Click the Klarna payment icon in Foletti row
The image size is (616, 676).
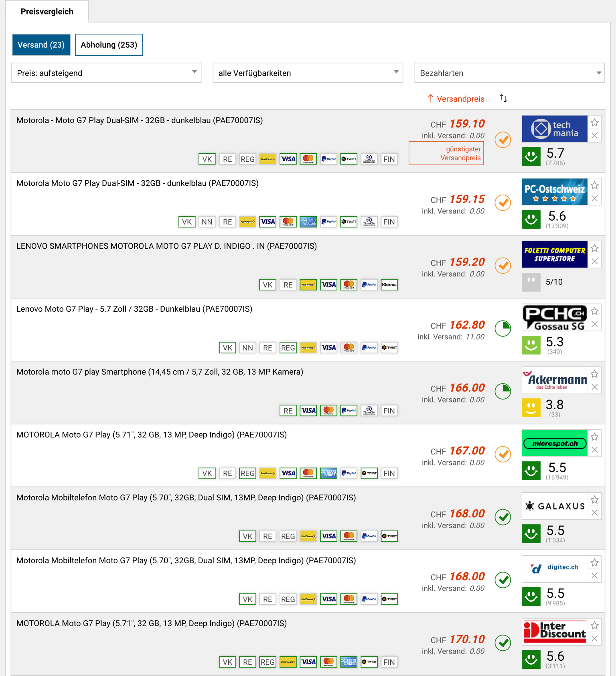(x=389, y=285)
